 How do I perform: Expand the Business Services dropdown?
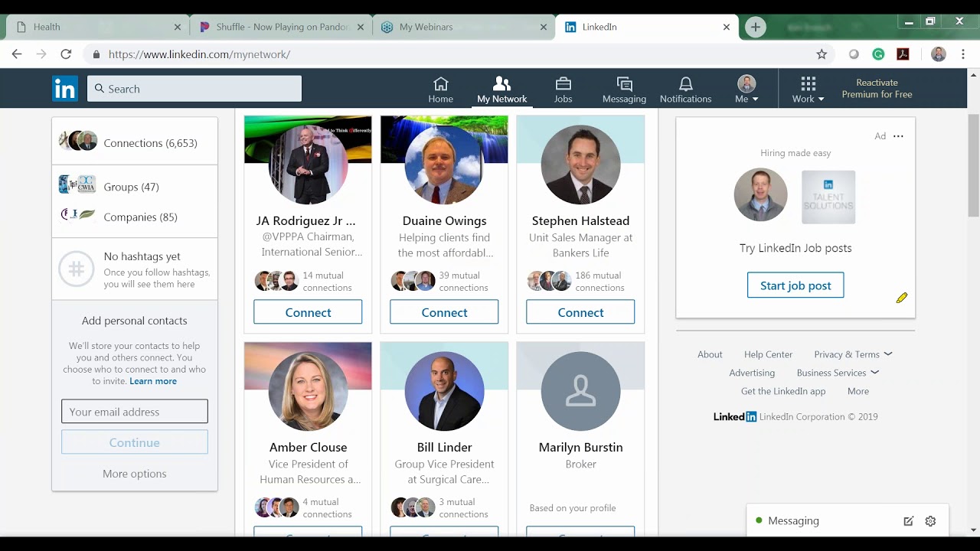[x=838, y=373]
